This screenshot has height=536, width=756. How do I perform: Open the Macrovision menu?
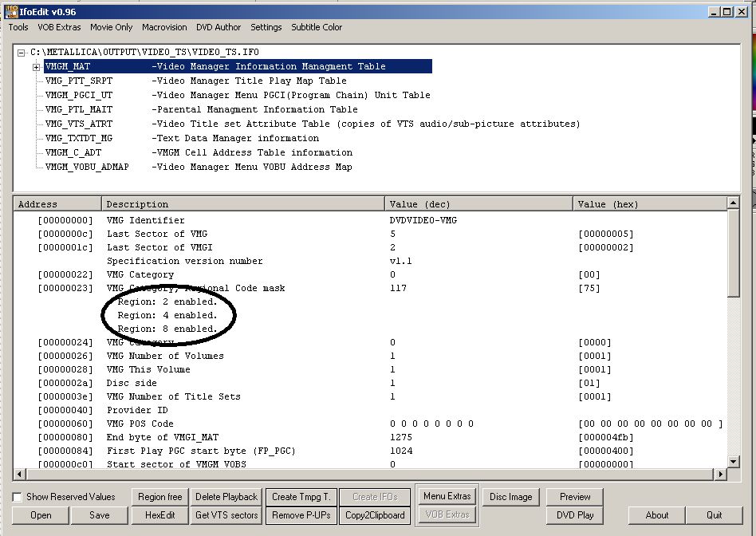164,27
